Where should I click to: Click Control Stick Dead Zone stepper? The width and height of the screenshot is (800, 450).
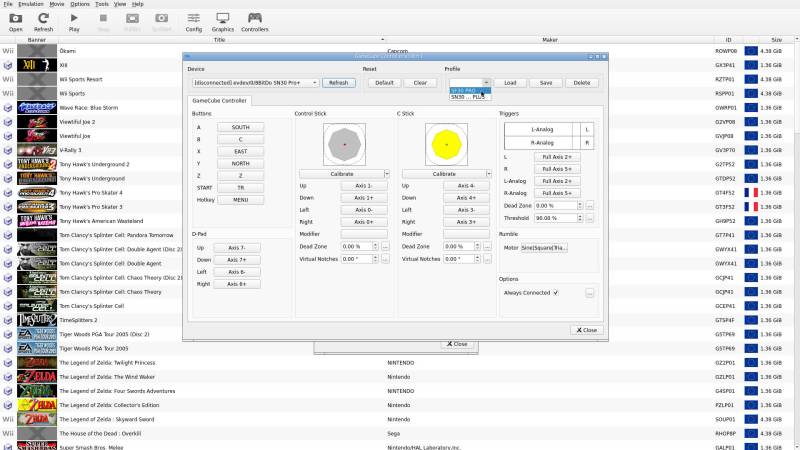click(x=375, y=246)
